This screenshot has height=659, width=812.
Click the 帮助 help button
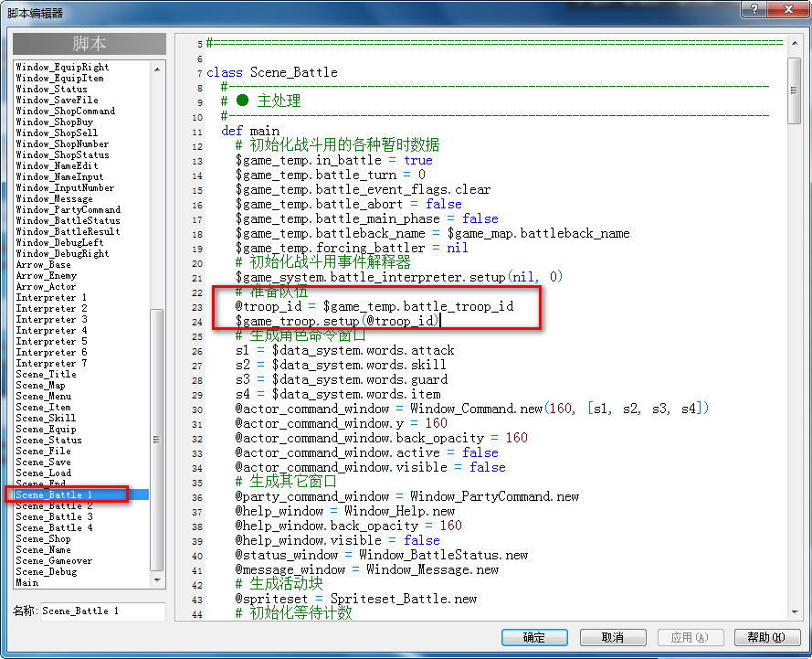point(767,637)
